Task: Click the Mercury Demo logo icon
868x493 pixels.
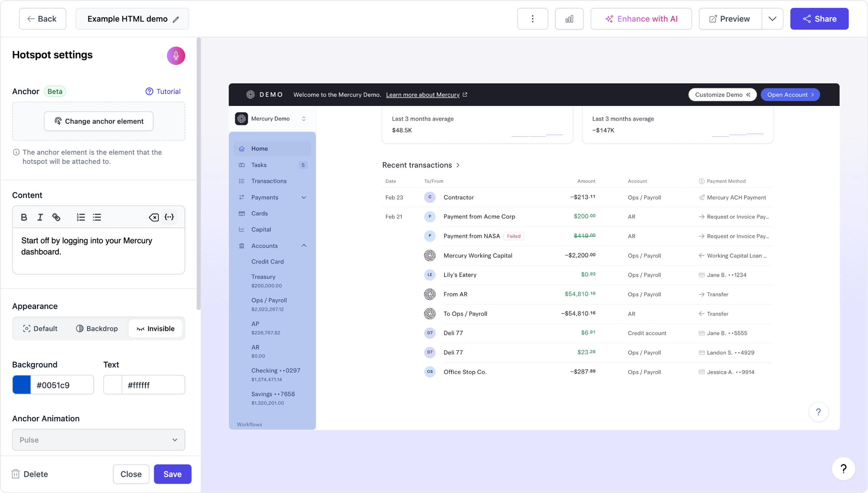Action: coord(241,119)
